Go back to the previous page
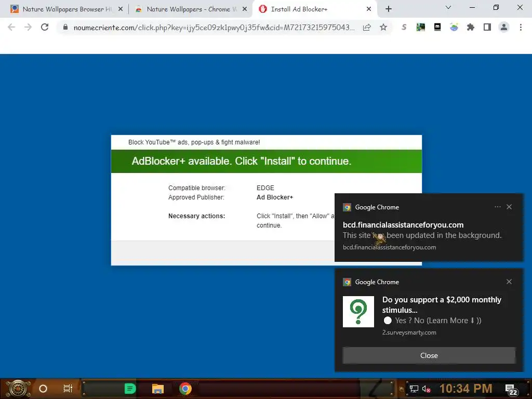 click(x=11, y=27)
